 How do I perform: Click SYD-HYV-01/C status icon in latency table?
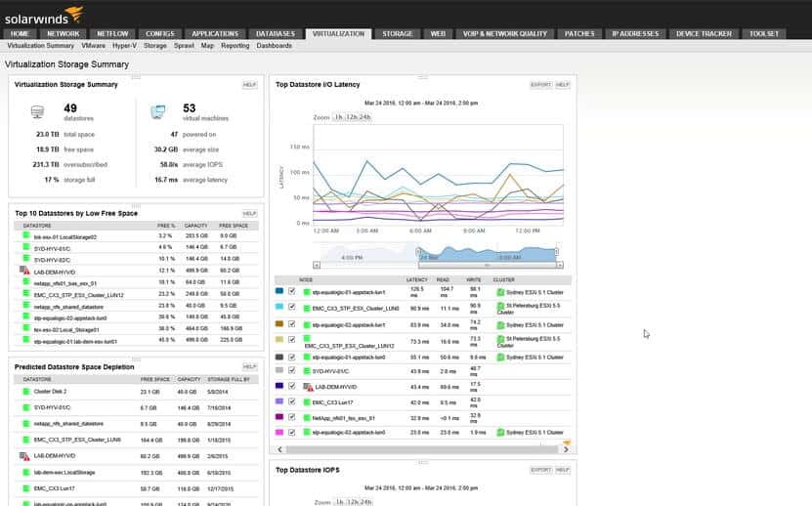[307, 371]
